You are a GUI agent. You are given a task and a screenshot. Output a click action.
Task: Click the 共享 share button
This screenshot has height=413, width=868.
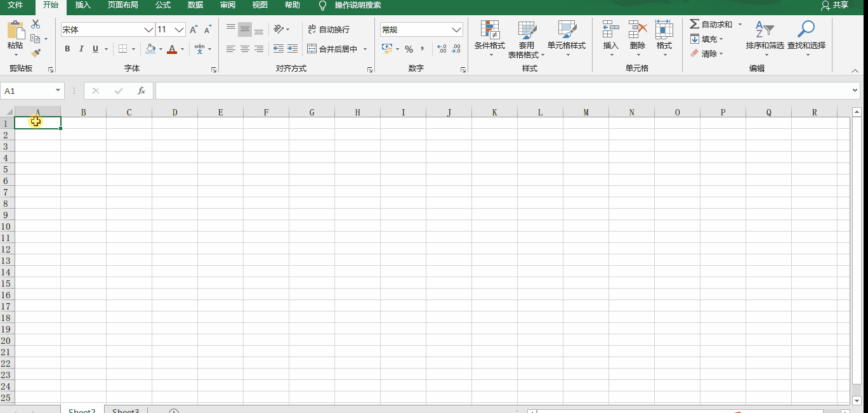click(x=834, y=5)
